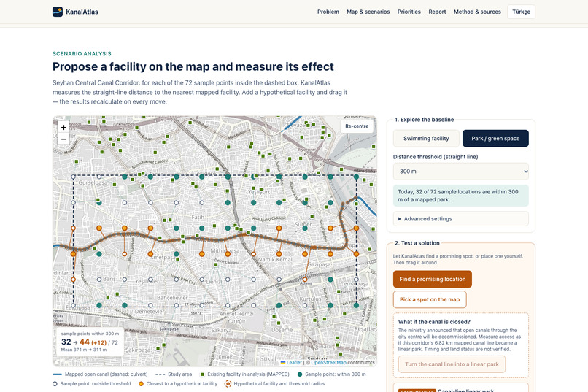588x392 pixels.
Task: Click the 'Distance threshold (straight line)' label
Action: click(x=436, y=157)
